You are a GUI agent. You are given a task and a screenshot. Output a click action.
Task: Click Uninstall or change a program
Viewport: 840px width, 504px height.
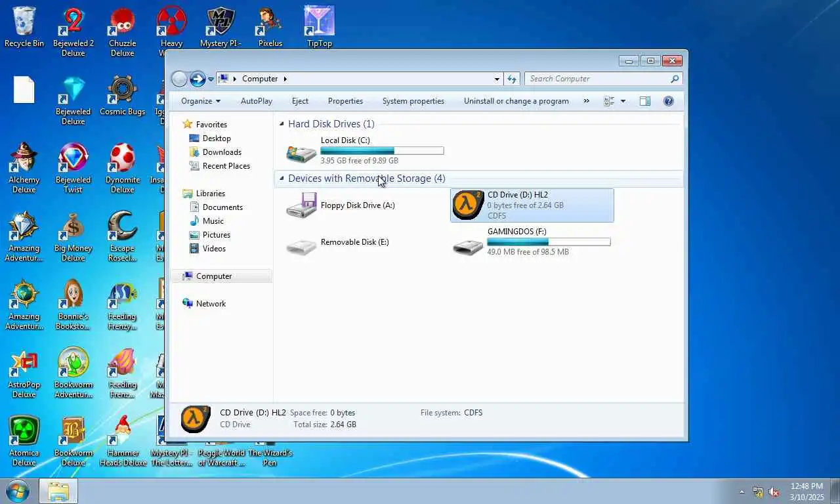516,101
